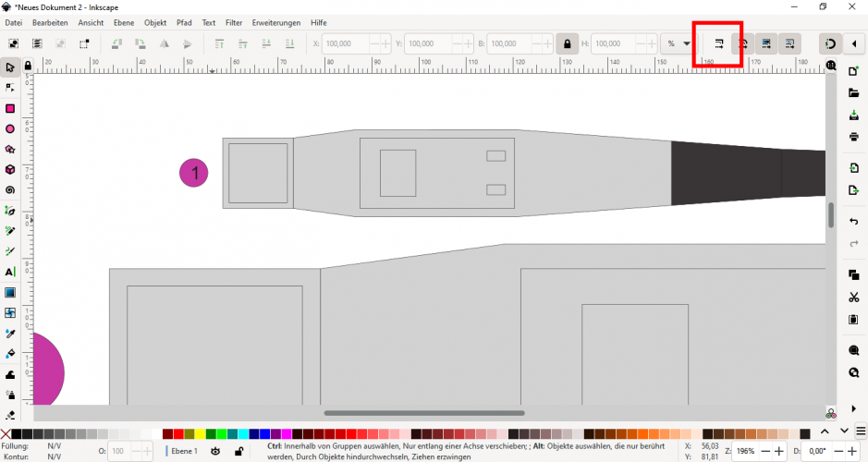Click the Import icon

pyautogui.click(x=853, y=168)
